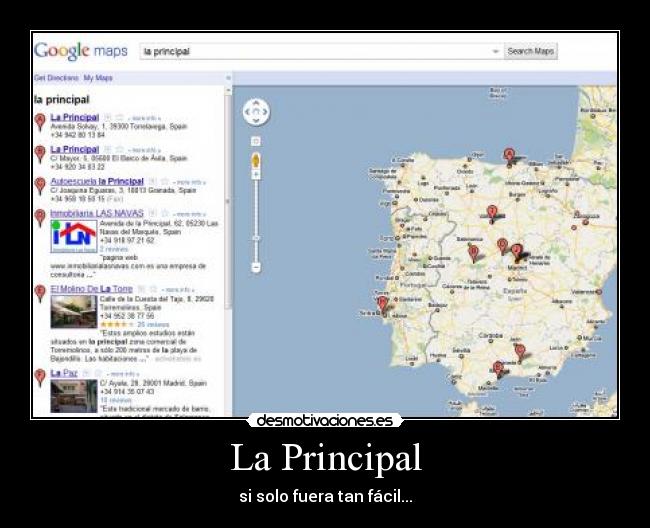Star the first La Principal result
This screenshot has height=528, width=650.
pyautogui.click(x=120, y=118)
